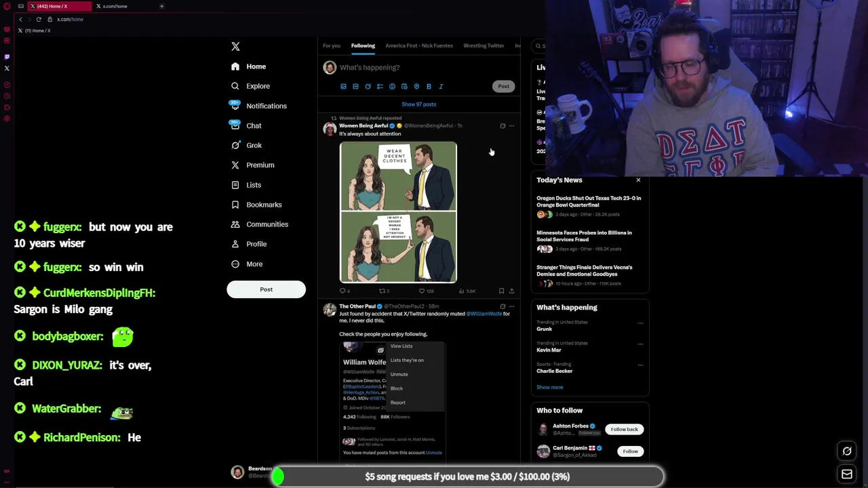Apply bold formatting in composer
Screen dimensions: 868x488
click(429, 86)
